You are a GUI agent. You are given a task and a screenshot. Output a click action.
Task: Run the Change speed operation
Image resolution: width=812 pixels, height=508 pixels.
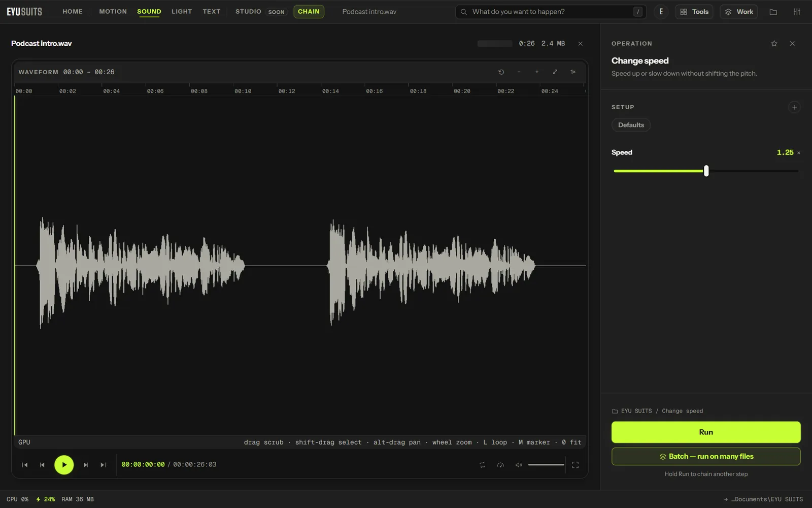706,432
